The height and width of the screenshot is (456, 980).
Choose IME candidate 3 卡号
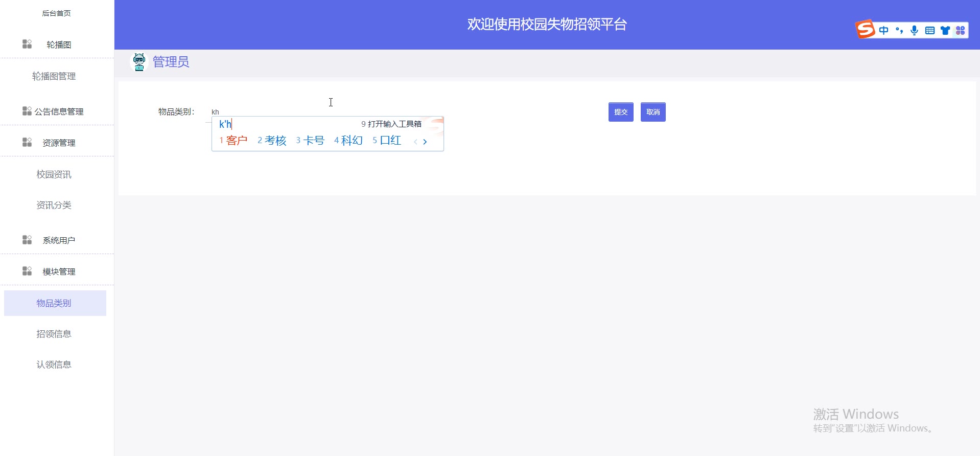pos(310,141)
